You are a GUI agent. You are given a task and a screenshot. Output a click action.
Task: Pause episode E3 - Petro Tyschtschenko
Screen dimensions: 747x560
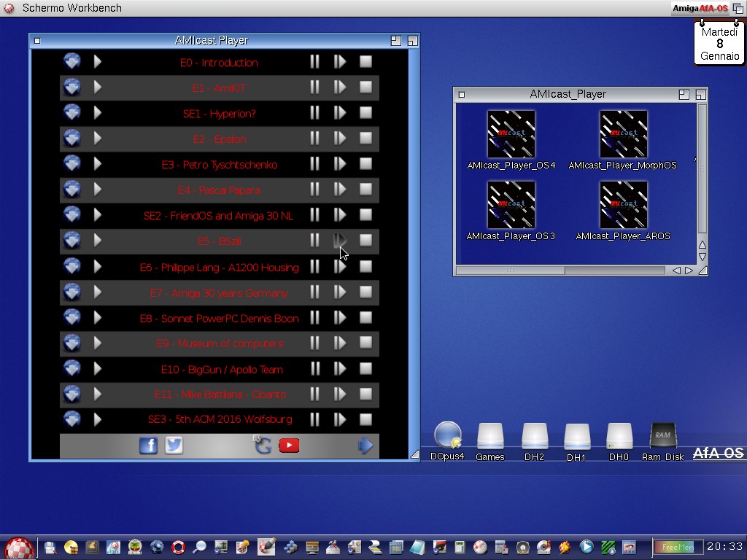(314, 164)
